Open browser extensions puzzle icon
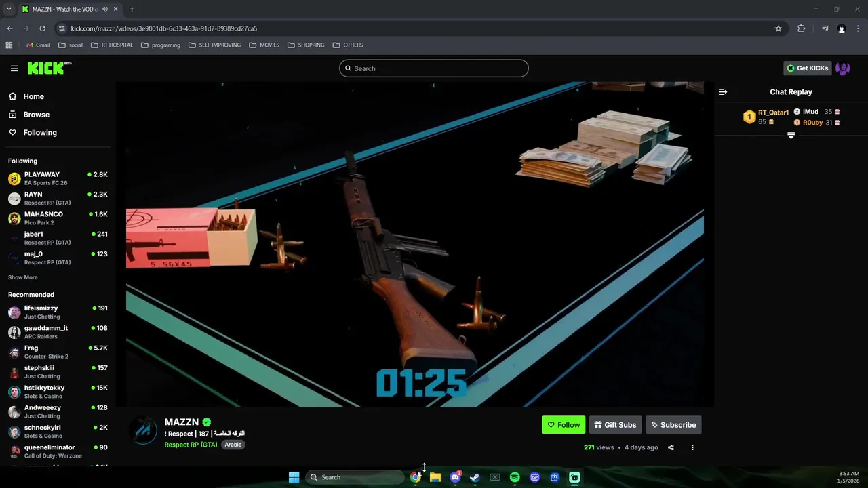The height and width of the screenshot is (488, 868). point(801,28)
